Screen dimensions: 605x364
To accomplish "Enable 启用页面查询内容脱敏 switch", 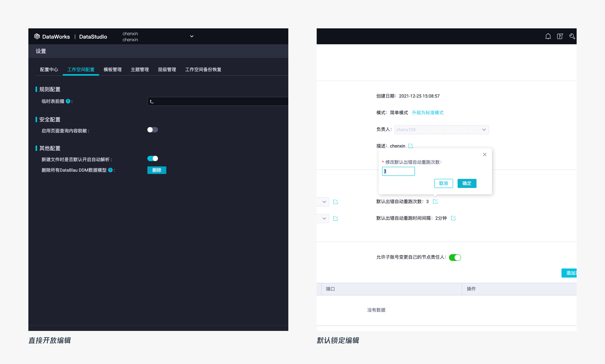I will 152,130.
